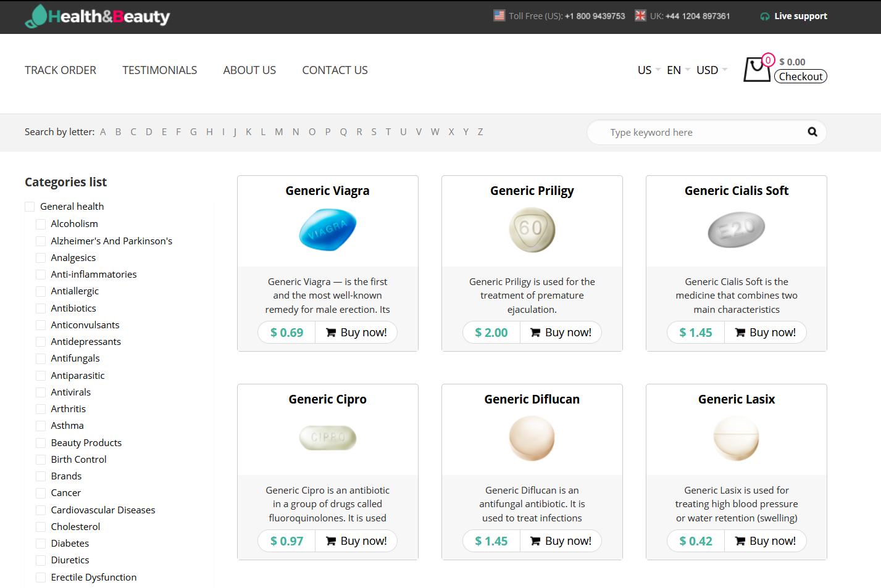The image size is (881, 588).
Task: Check the Analgesics category box
Action: tap(41, 258)
